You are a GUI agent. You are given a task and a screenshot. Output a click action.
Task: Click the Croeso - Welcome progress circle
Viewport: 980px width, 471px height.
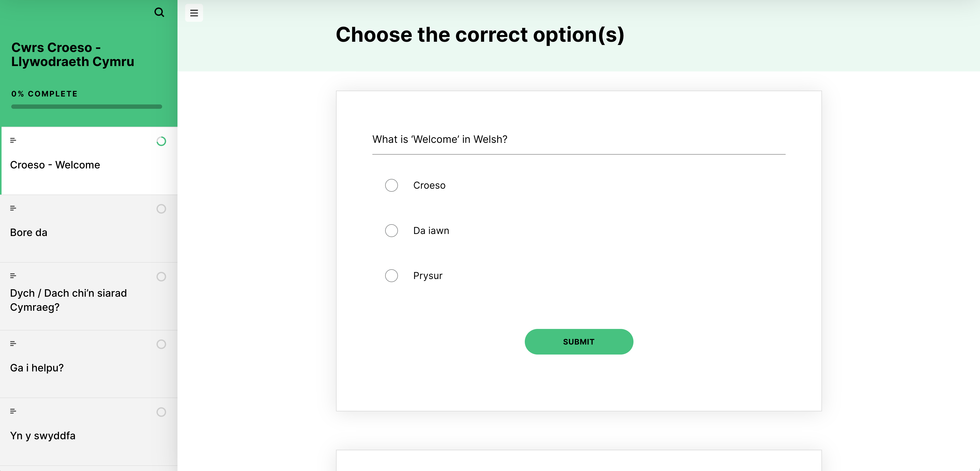tap(161, 141)
